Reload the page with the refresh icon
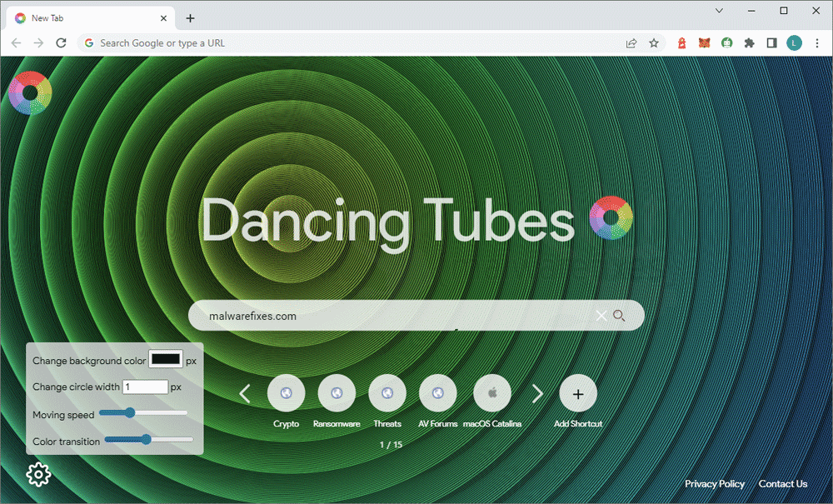The width and height of the screenshot is (833, 504). pos(61,43)
